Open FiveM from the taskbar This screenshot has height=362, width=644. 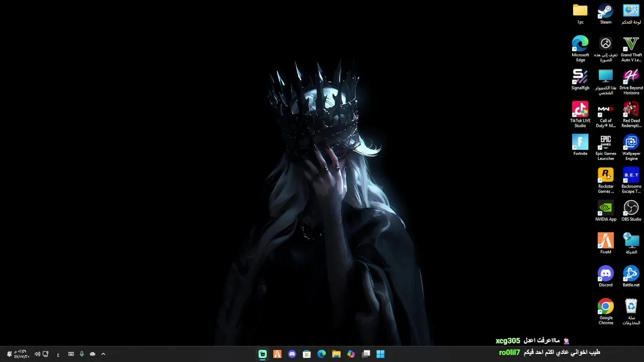[x=277, y=354]
